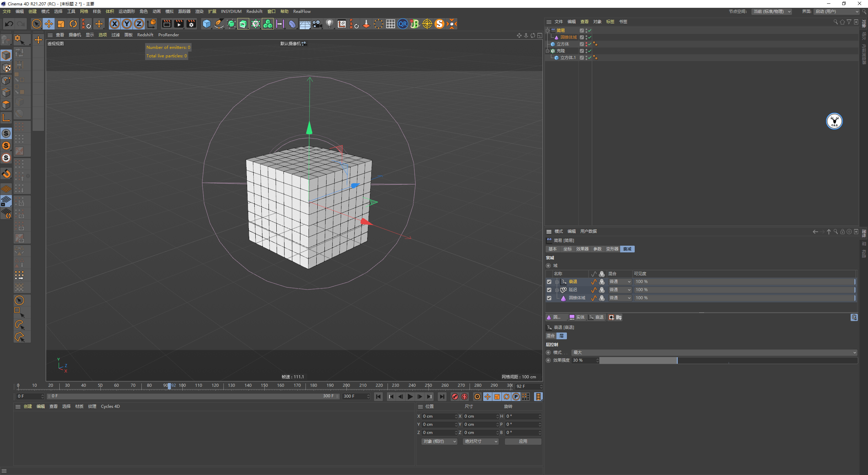Click the Undo arrow icon
Viewport: 868px width, 475px height.
tap(9, 24)
